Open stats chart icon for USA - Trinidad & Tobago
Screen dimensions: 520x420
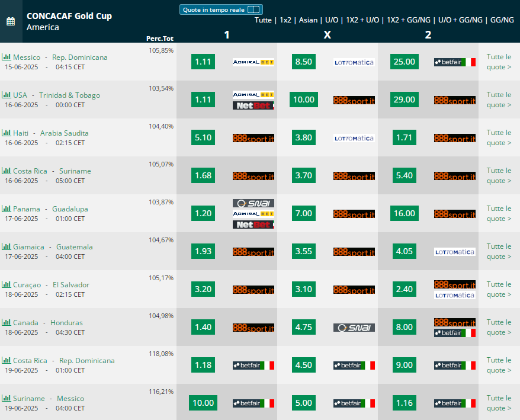click(7, 95)
